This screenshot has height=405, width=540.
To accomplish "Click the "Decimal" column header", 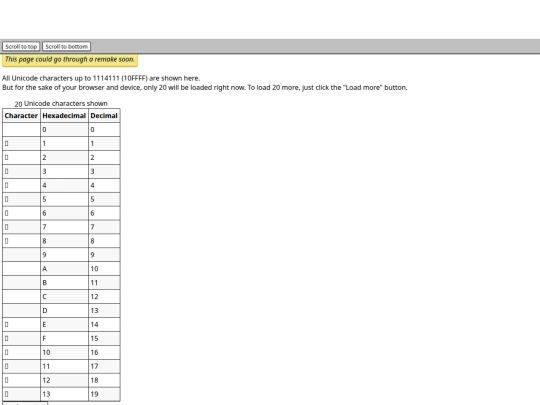I will (x=104, y=116).
